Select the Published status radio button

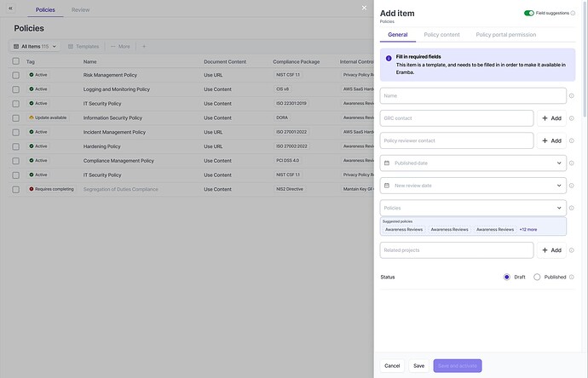pos(537,277)
